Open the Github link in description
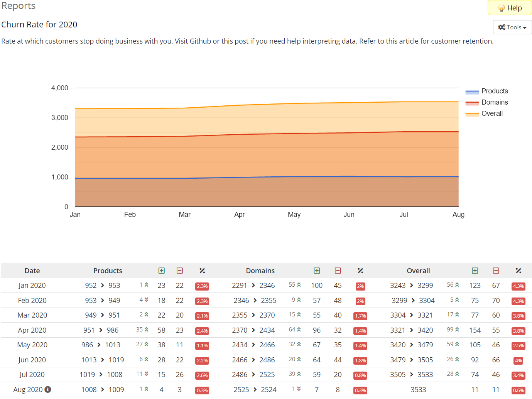The image size is (532, 399). coord(200,41)
